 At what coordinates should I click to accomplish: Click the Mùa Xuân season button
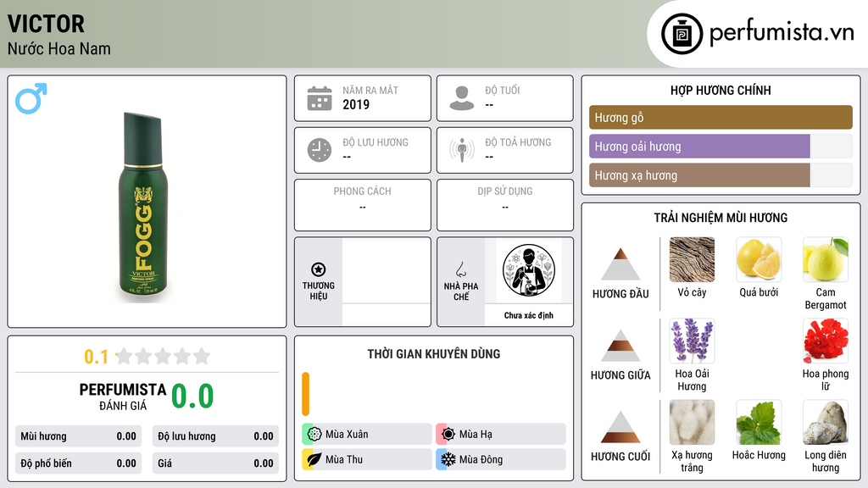coord(367,434)
